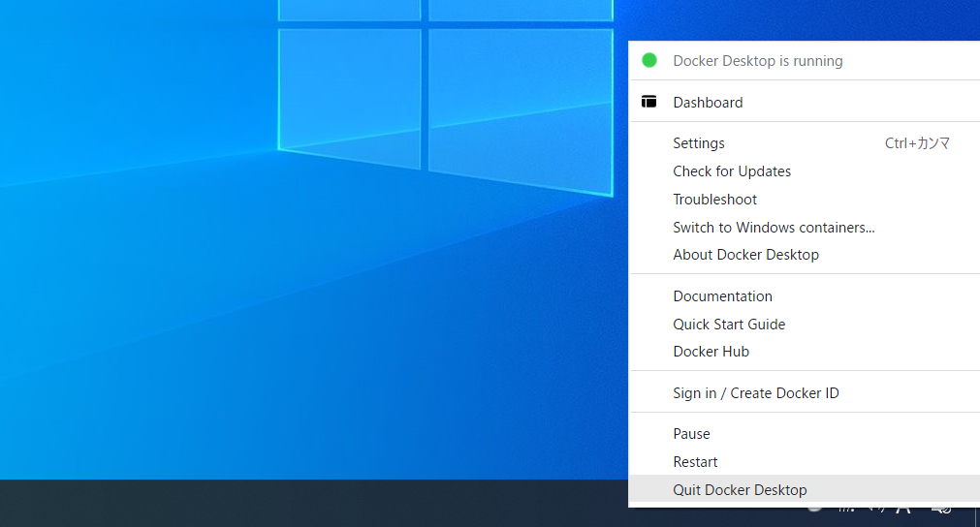Choose Switch to Windows containers...
The height and width of the screenshot is (527, 980).
coord(805,228)
